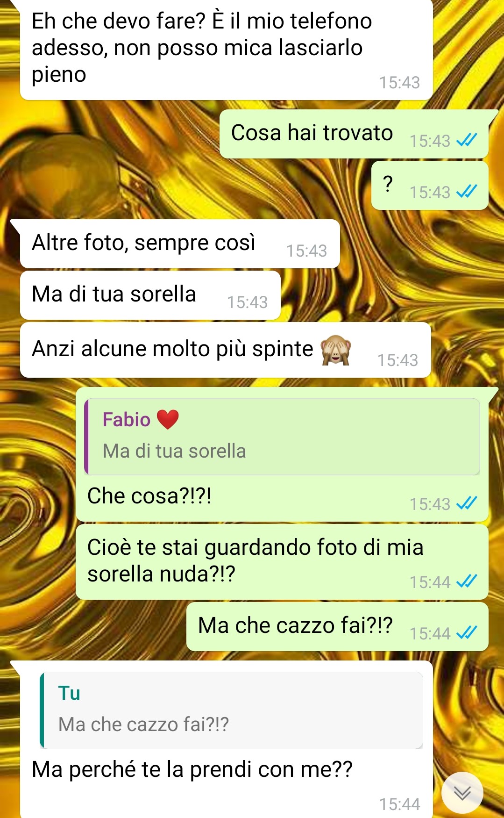Select 'Ma perché te la prendi con me??' text

pyautogui.click(x=192, y=769)
